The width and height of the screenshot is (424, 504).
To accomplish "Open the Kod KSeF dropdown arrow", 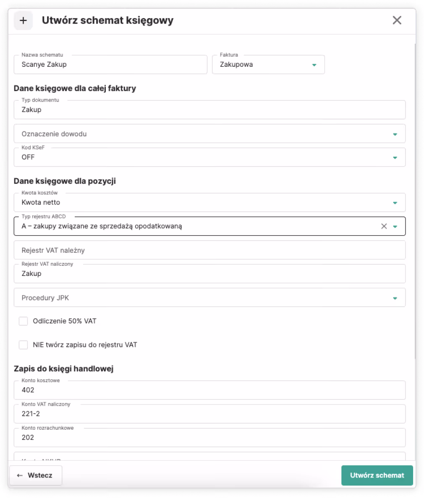I will tap(395, 158).
